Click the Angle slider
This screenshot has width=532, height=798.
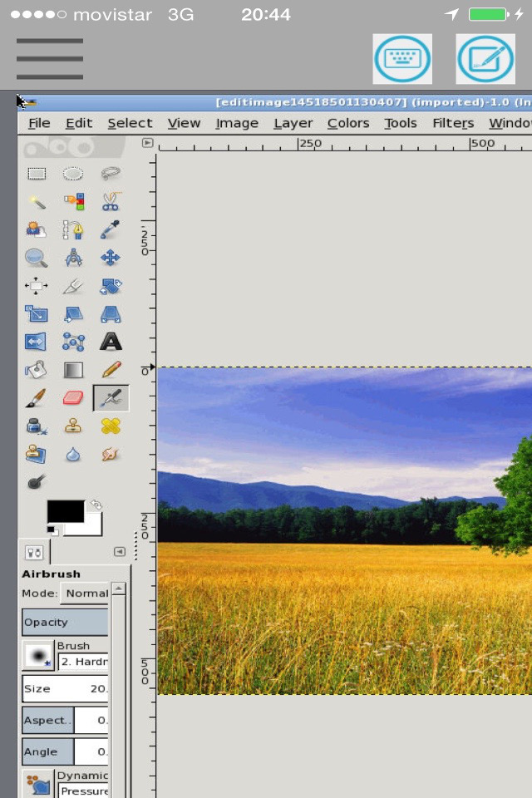[x=65, y=751]
